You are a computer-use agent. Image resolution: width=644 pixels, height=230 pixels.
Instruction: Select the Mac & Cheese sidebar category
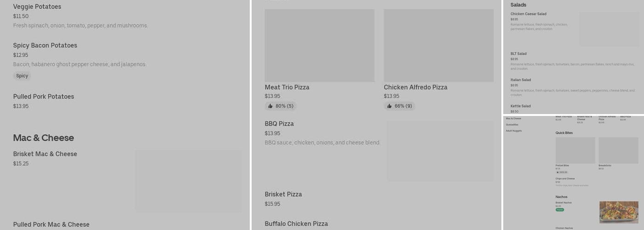(x=513, y=119)
